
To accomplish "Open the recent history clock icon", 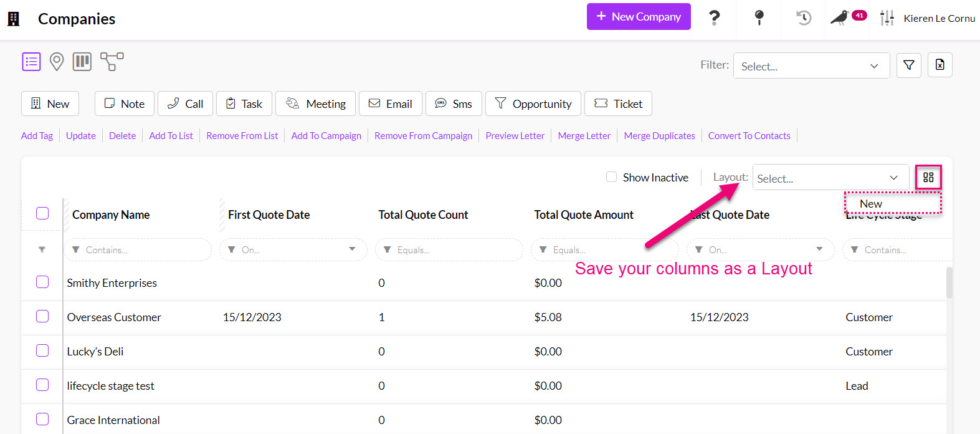I will click(x=804, y=18).
